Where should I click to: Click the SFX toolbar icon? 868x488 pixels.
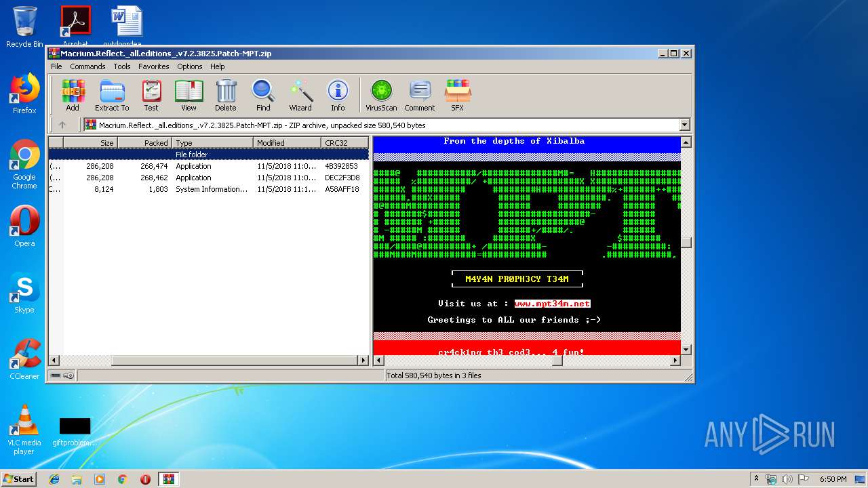458,95
